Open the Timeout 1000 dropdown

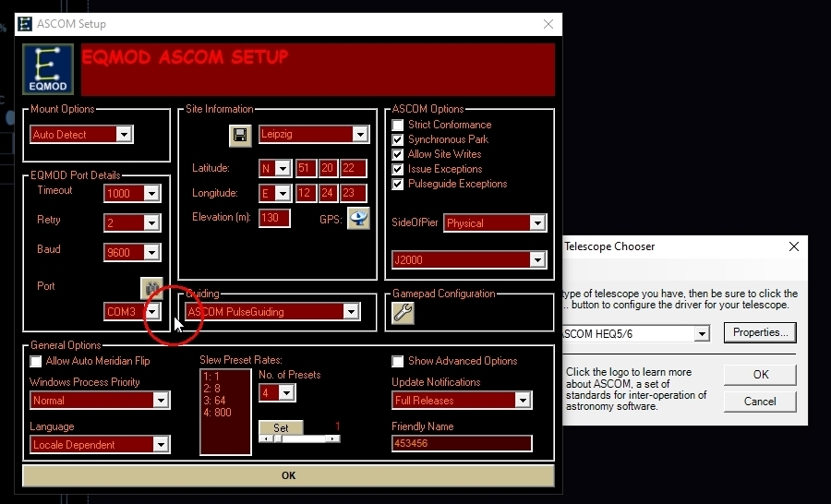[151, 194]
